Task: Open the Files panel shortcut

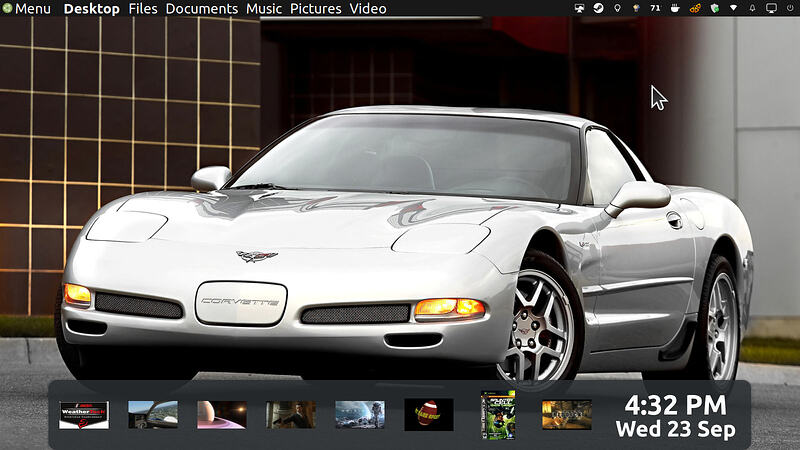Action: (x=143, y=9)
